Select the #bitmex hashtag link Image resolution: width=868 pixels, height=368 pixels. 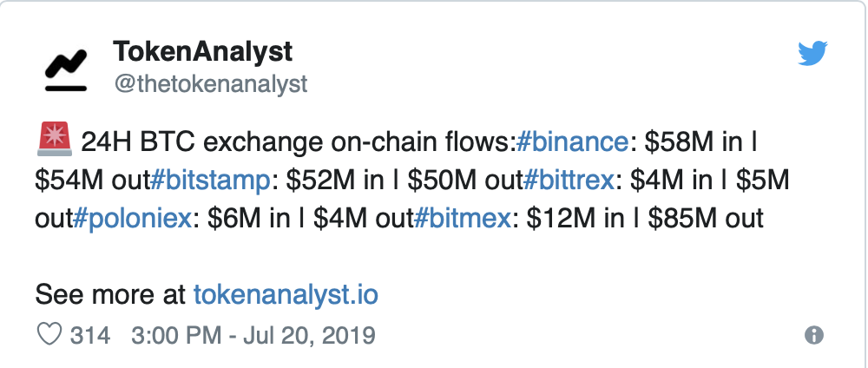463,219
